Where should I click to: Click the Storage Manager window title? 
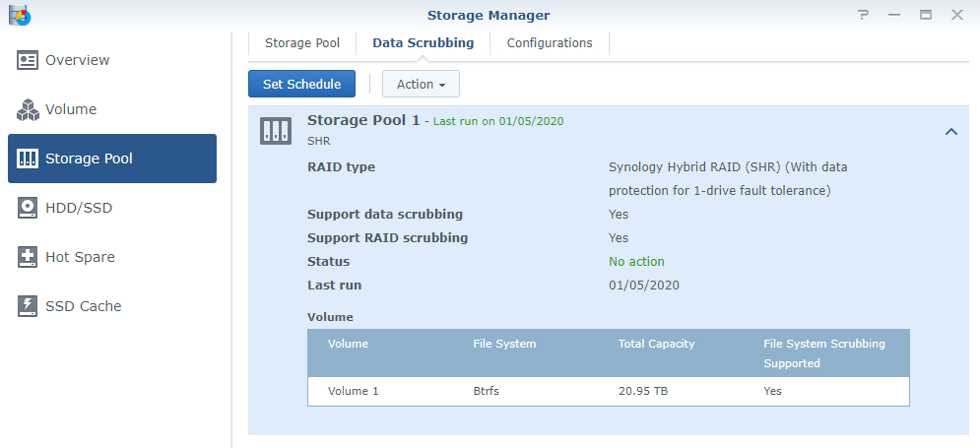[489, 15]
